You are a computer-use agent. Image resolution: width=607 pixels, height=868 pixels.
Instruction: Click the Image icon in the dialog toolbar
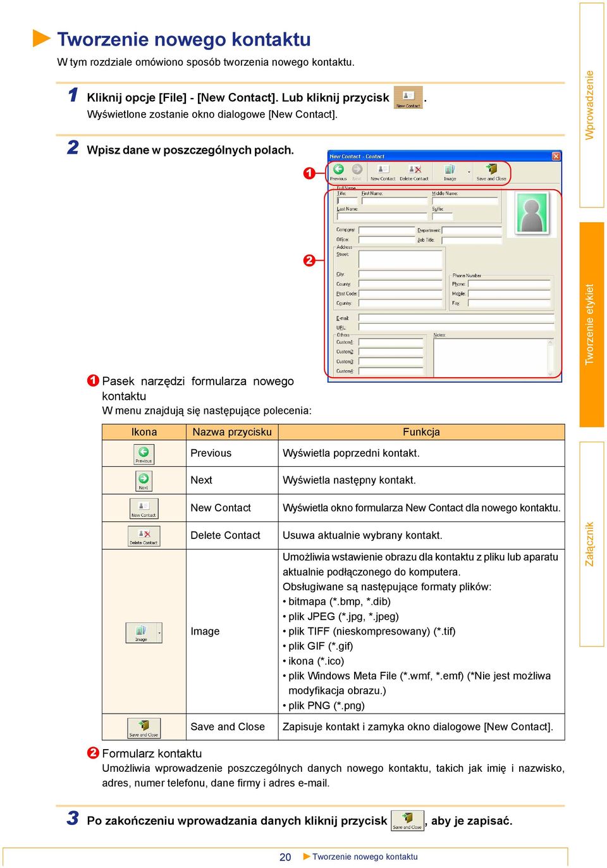tap(450, 171)
